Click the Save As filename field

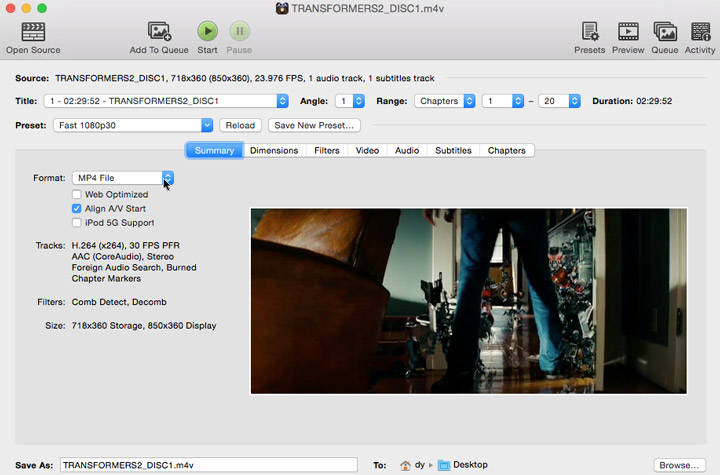(208, 465)
